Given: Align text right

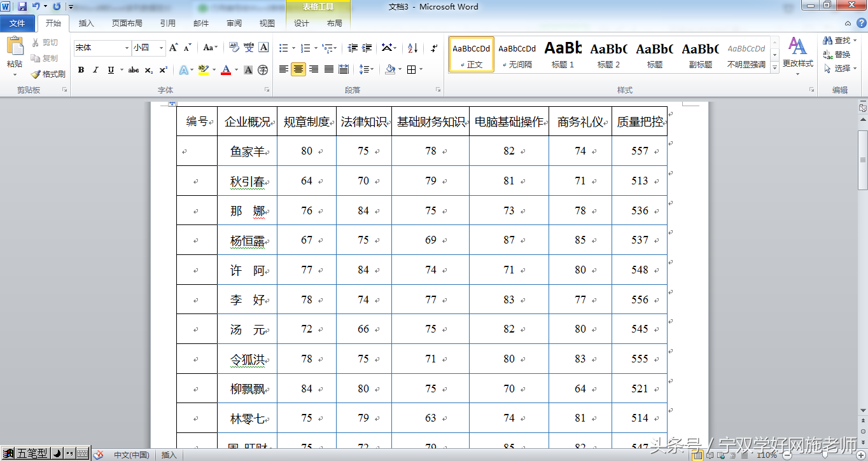Looking at the screenshot, I should point(314,69).
